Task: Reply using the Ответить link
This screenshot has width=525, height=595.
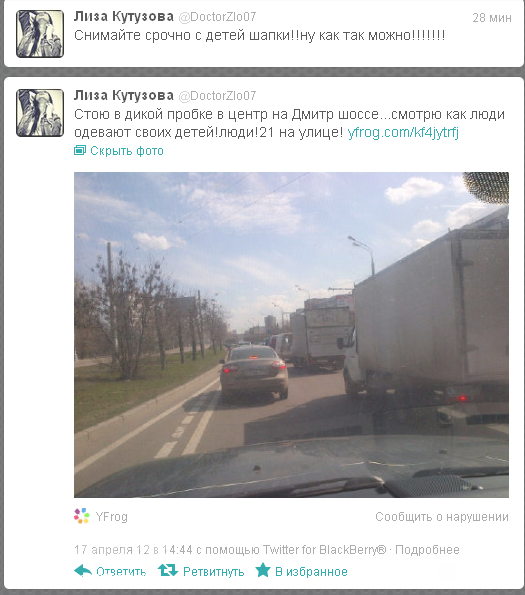Action: coord(121,571)
